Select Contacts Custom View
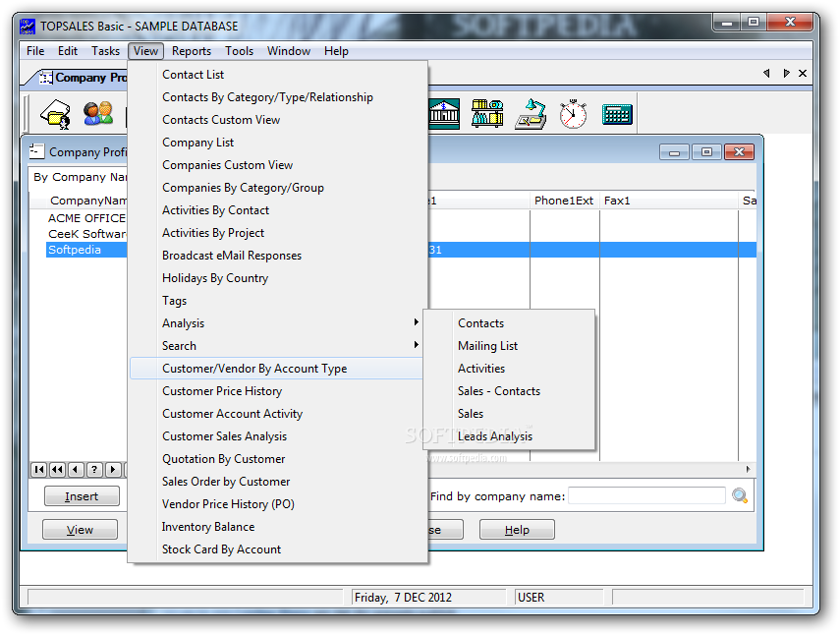The width and height of the screenshot is (840, 635). point(276,120)
